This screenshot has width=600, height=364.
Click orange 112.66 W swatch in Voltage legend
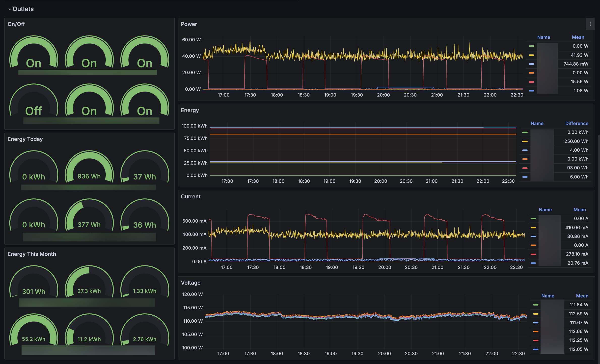pos(536,331)
